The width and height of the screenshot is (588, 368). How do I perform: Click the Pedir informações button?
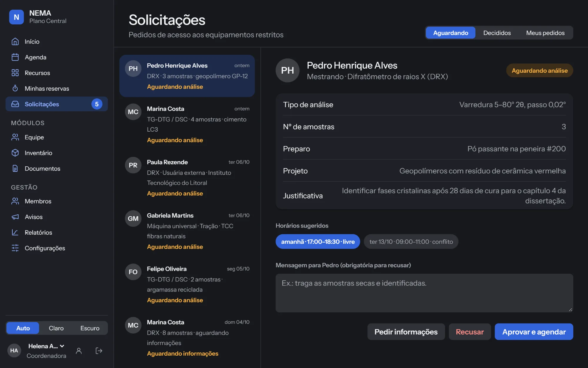406,332
